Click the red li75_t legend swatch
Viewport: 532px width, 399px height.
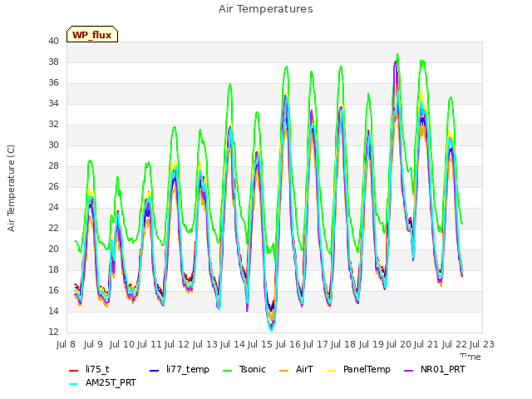[x=74, y=371]
